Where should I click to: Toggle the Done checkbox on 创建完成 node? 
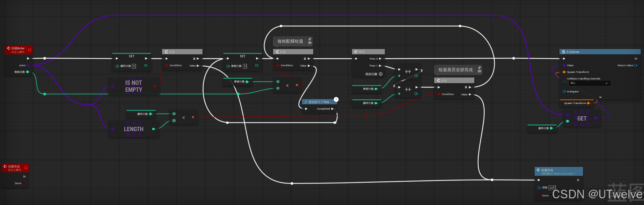[552, 196]
